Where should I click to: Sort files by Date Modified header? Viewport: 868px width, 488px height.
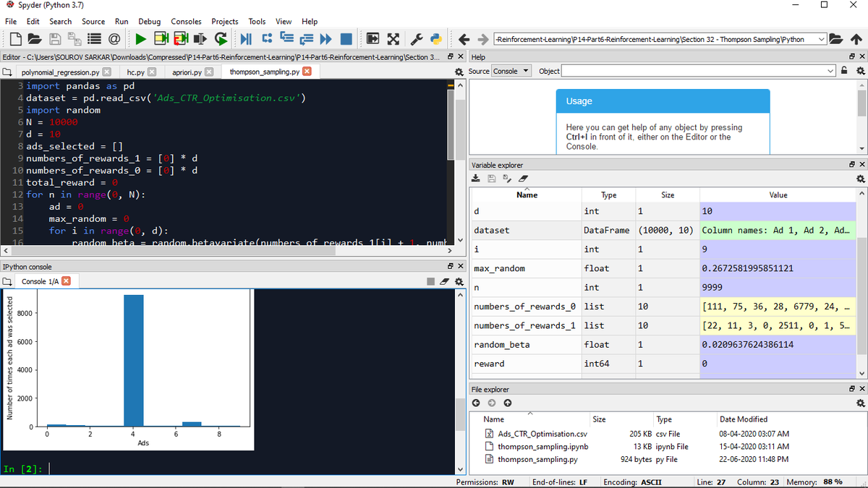(x=744, y=419)
